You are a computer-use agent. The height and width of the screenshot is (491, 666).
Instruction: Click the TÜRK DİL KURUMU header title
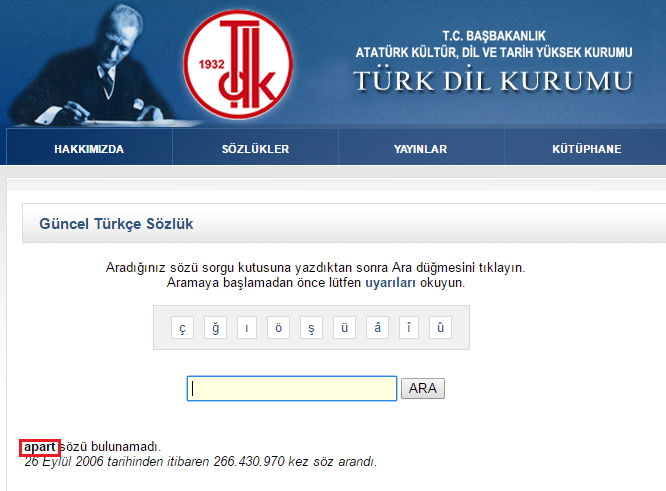point(493,81)
